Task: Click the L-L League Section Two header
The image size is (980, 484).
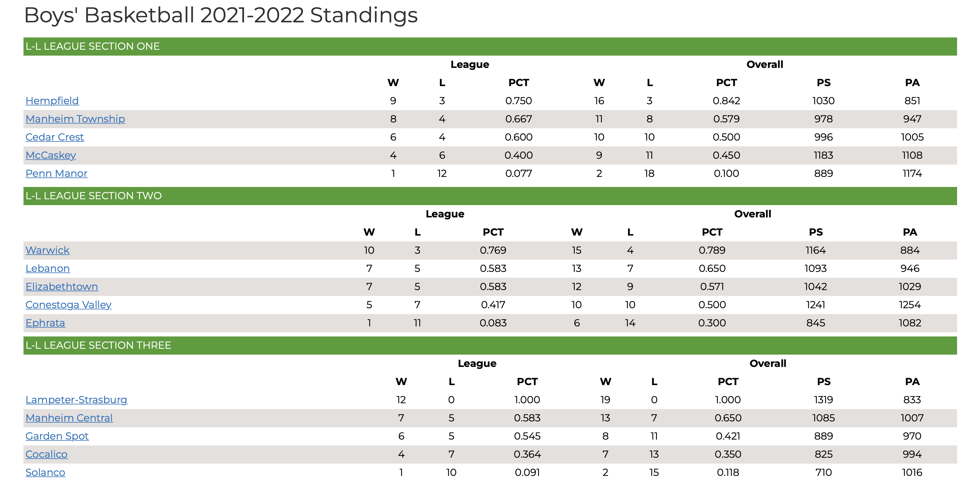Action: pyautogui.click(x=94, y=196)
